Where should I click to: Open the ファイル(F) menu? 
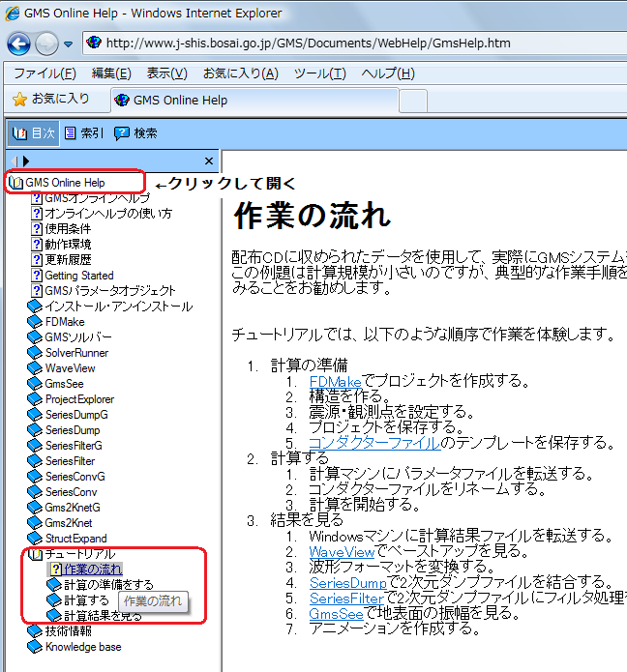pos(45,73)
